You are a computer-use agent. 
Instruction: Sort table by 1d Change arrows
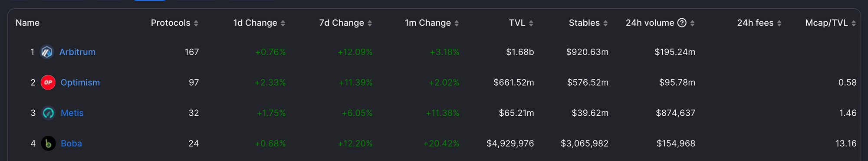point(283,23)
